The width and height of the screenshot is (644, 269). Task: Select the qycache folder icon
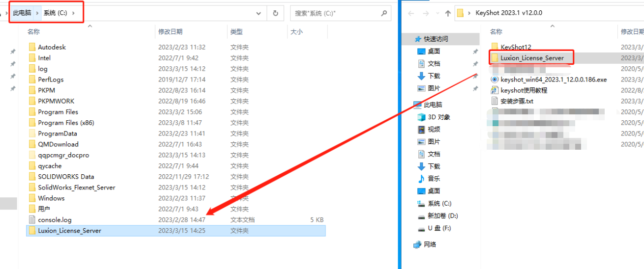(x=32, y=166)
